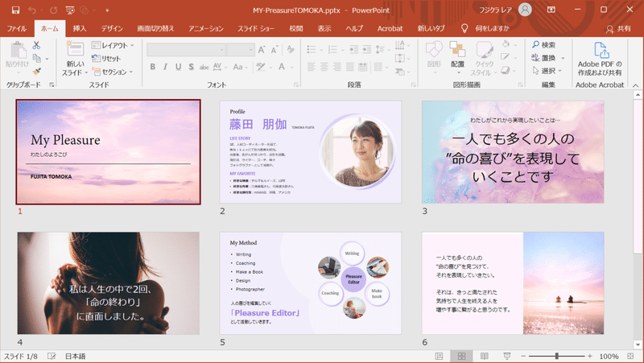Viewport: 644px width, 363px height.
Task: Select the My Pleasure title slide thumbnail
Action: [109, 152]
